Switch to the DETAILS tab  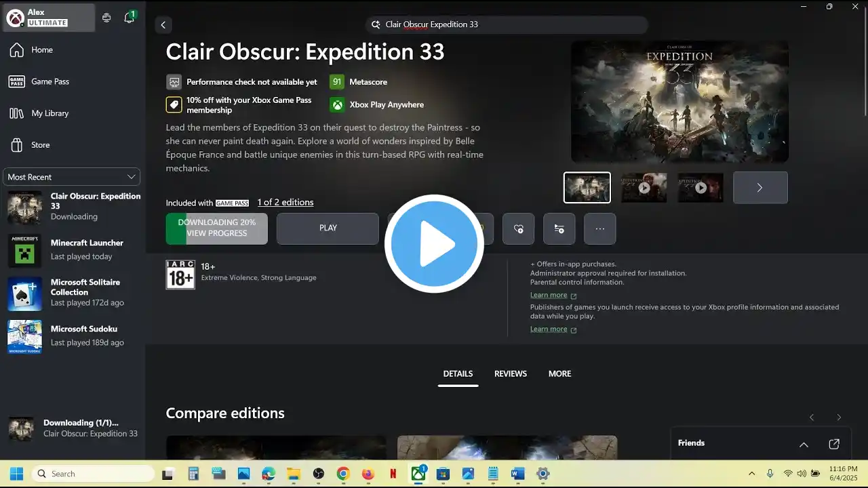click(458, 374)
